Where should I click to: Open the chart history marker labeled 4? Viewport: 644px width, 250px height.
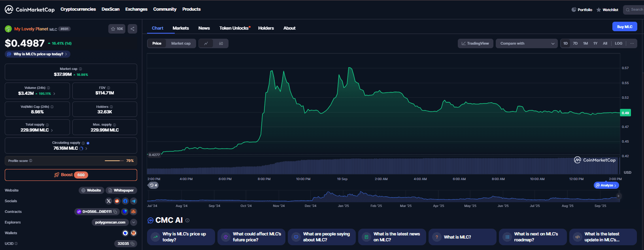pyautogui.click(x=153, y=185)
